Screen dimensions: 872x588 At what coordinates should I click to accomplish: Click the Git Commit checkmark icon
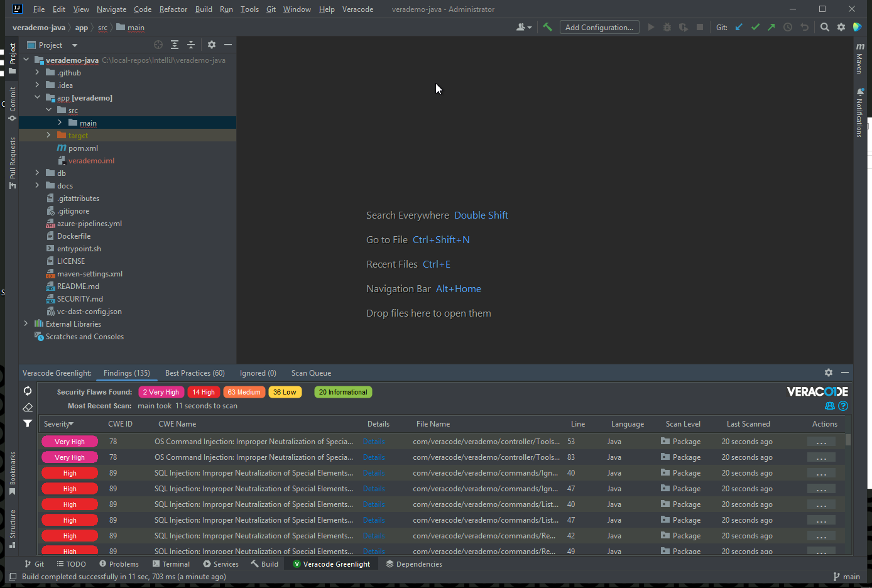(x=755, y=27)
